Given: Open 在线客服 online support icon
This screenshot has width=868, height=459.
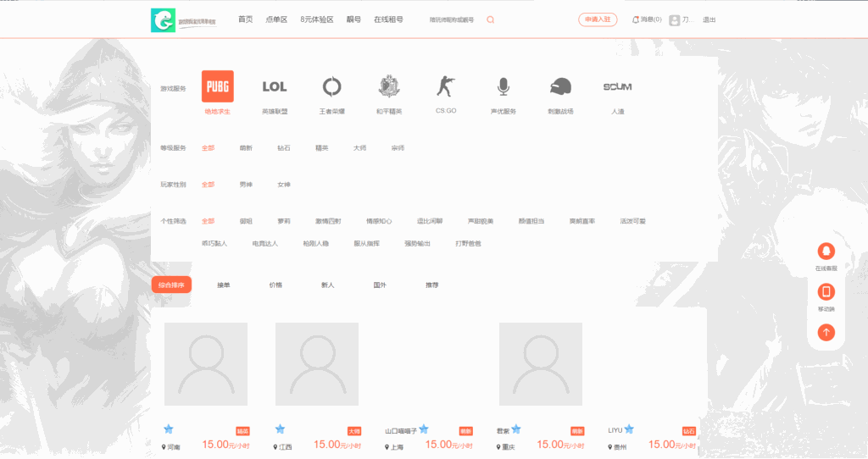Looking at the screenshot, I should click(x=826, y=251).
